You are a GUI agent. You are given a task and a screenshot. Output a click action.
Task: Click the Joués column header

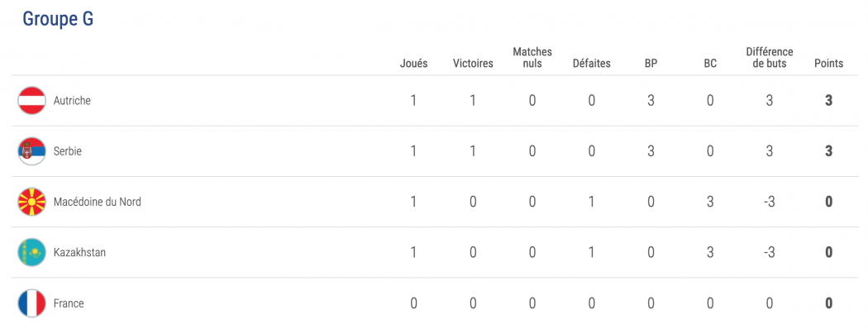click(x=414, y=63)
